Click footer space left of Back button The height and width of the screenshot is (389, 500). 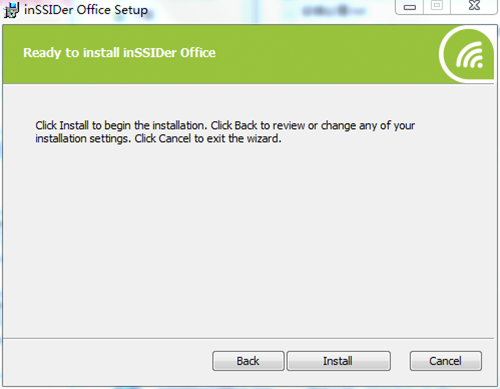107,361
